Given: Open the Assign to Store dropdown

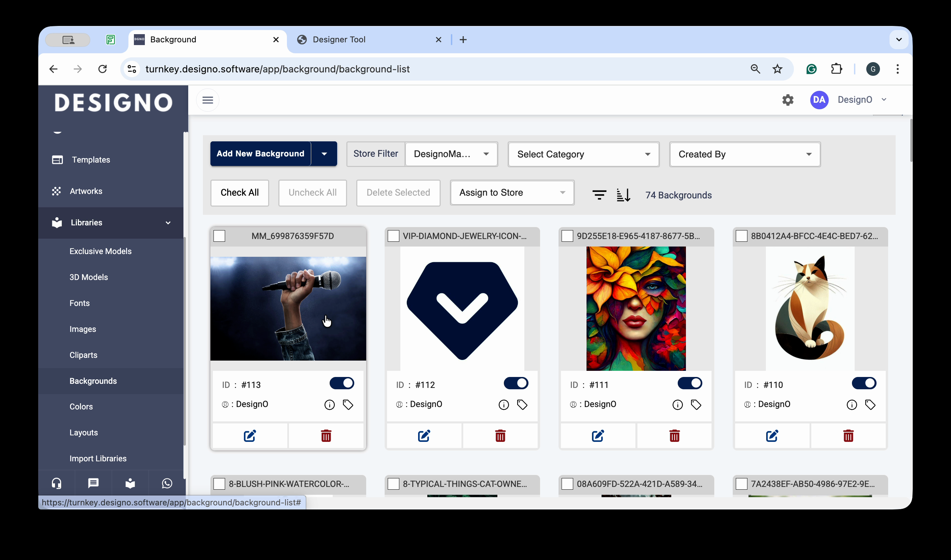Looking at the screenshot, I should (x=512, y=193).
